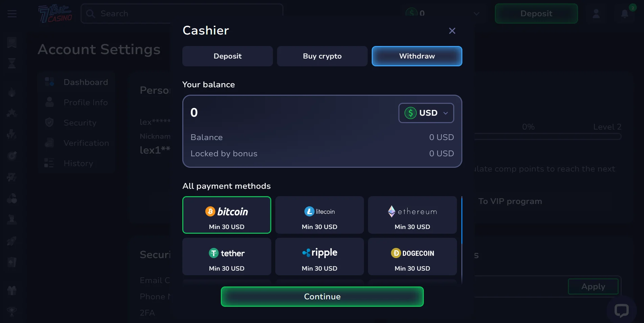The height and width of the screenshot is (323, 644).
Task: Select litecoin payment method
Action: tap(319, 215)
